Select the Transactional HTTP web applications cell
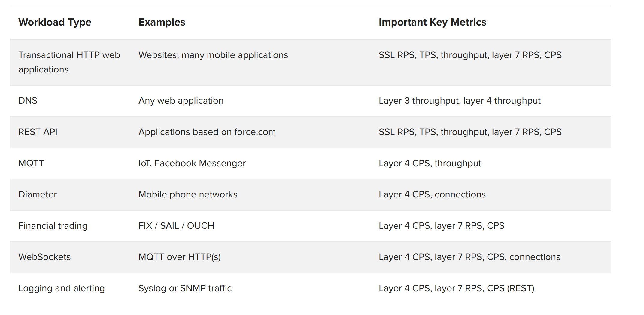This screenshot has height=315, width=644. pos(69,62)
